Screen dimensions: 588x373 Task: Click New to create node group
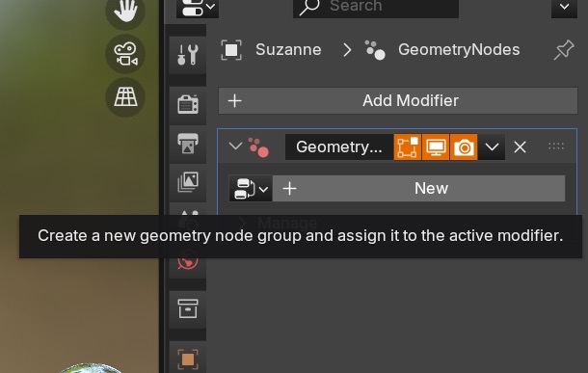click(419, 188)
